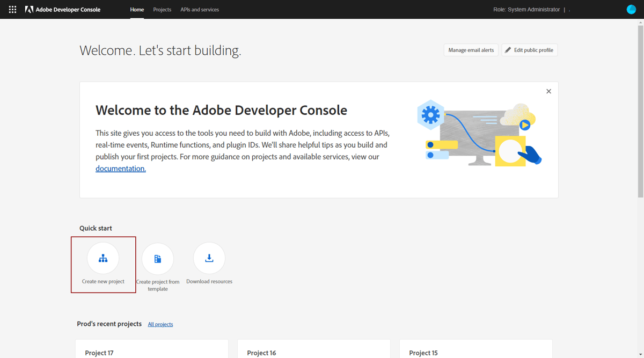Click the Adobe logo
Image resolution: width=644 pixels, height=358 pixels.
click(x=29, y=9)
